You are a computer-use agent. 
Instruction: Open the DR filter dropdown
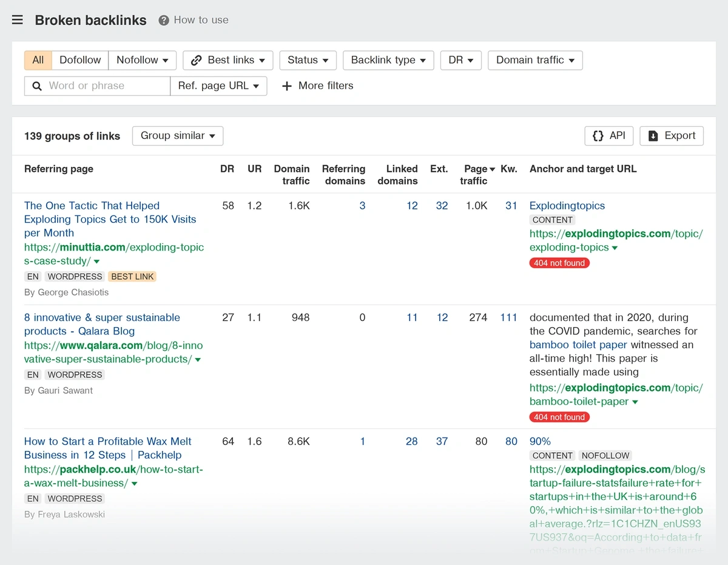point(461,60)
